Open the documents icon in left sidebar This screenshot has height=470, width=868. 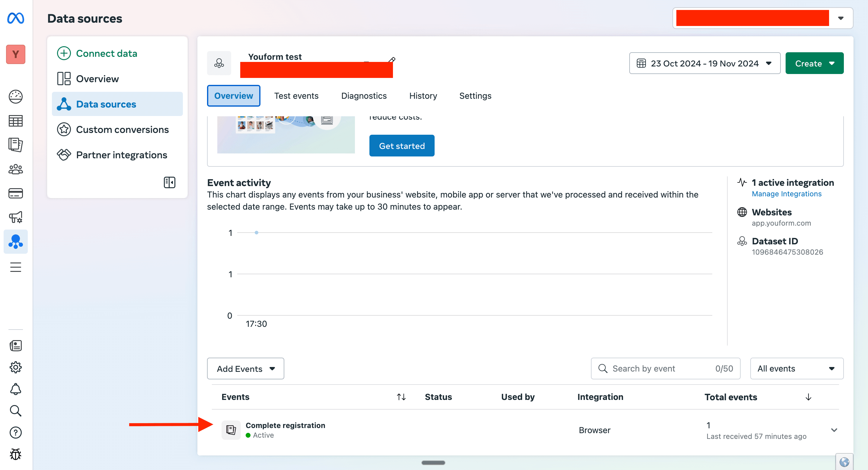tap(15, 145)
